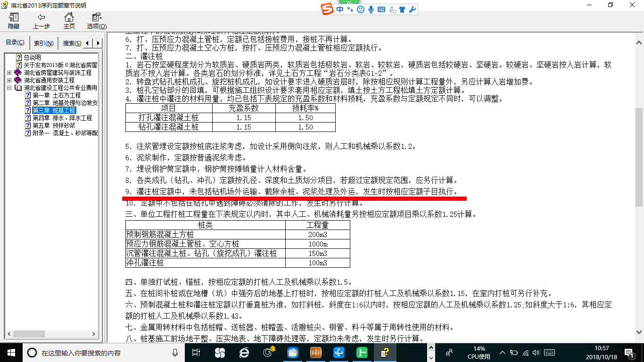This screenshot has width=644, height=362.
Task: Open the emoji smiley in IME bar
Action: tap(361, 9)
